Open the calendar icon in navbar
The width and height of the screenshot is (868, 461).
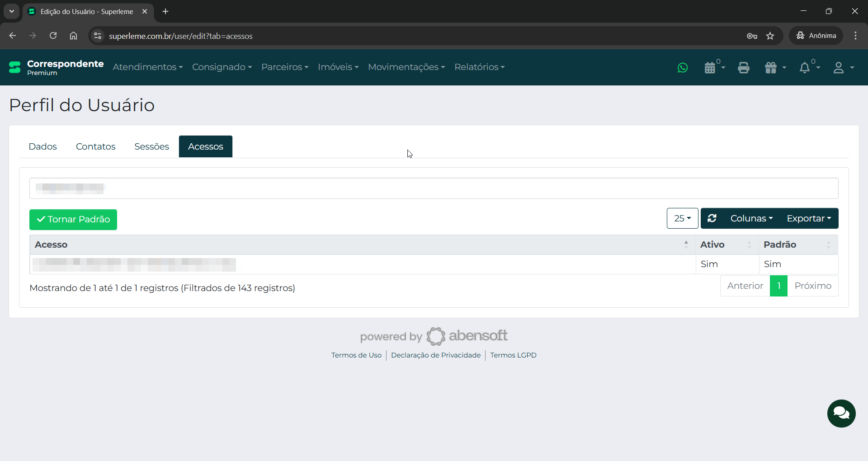coord(710,68)
